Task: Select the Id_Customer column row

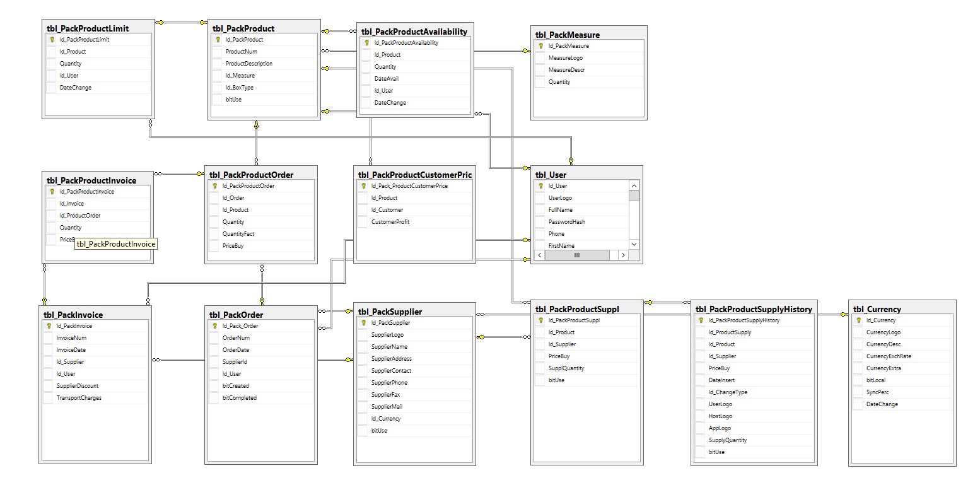Action: (414, 210)
